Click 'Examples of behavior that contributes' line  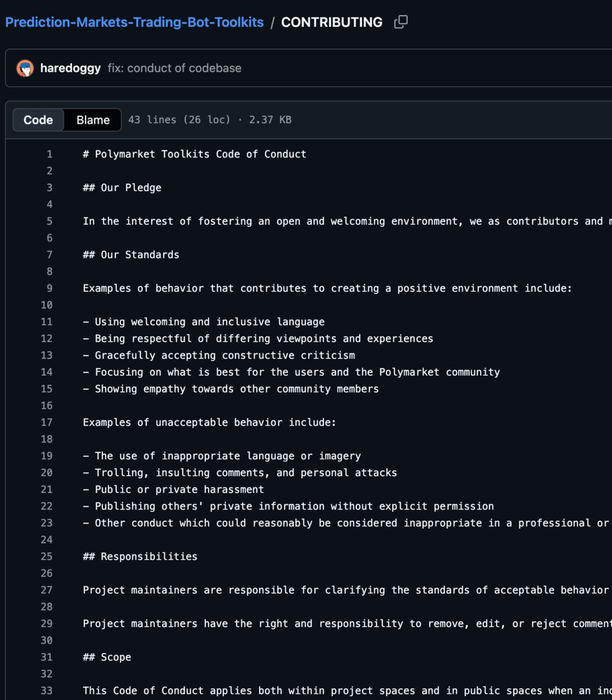pos(328,288)
